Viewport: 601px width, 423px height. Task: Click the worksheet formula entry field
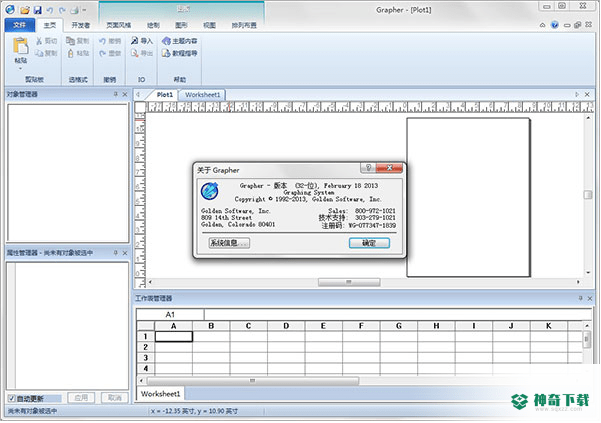coord(397,315)
